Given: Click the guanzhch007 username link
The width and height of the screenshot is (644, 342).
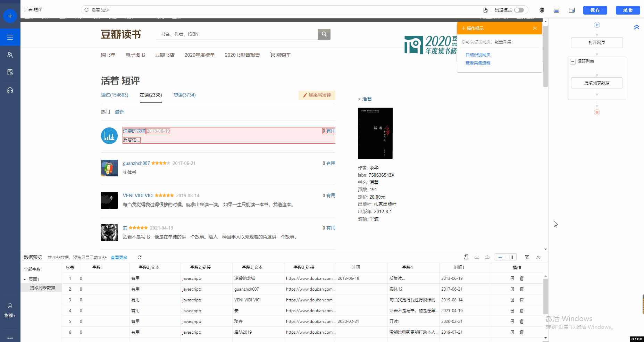Looking at the screenshot, I should (x=136, y=163).
